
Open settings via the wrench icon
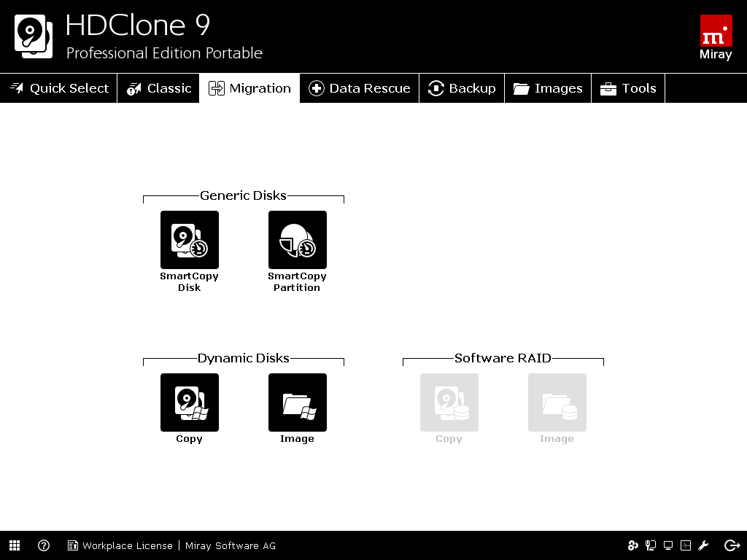[703, 545]
